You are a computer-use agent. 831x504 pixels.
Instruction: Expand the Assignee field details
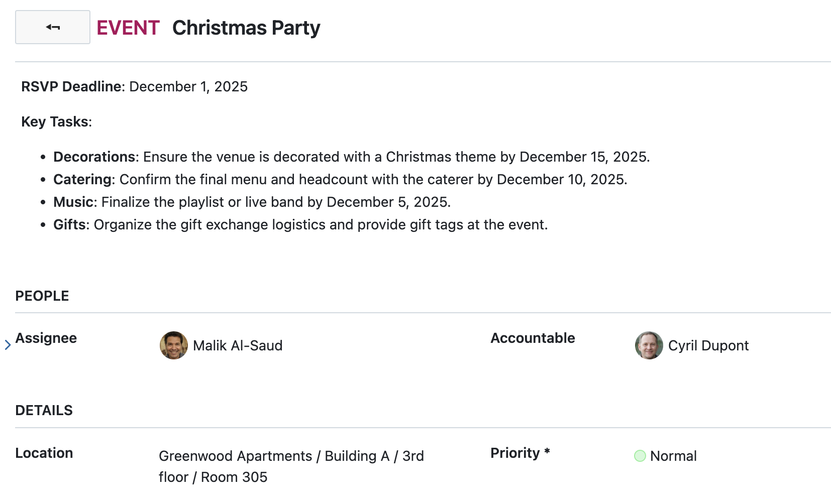tap(8, 344)
